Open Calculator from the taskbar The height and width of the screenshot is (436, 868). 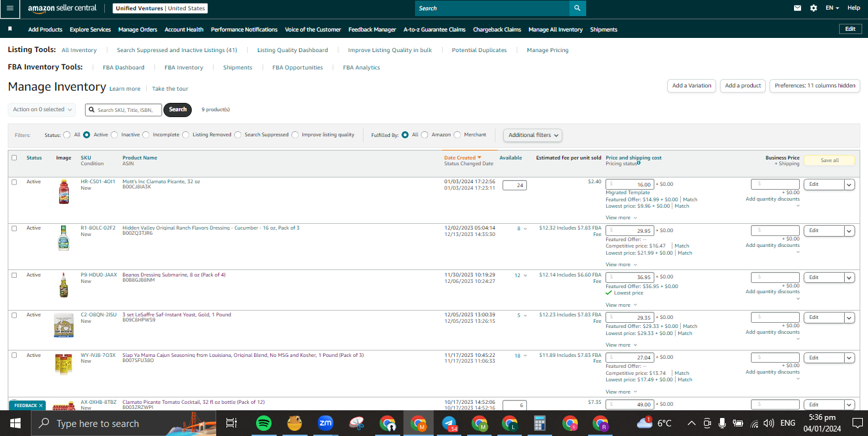pos(540,423)
